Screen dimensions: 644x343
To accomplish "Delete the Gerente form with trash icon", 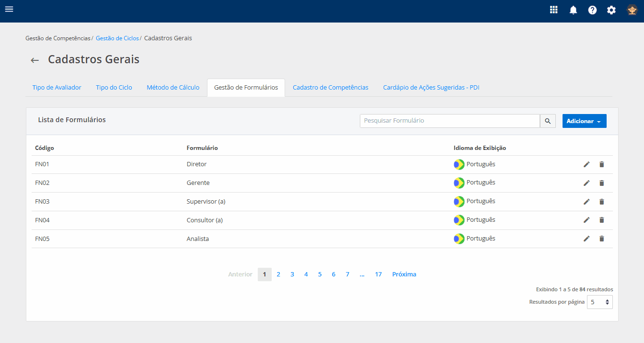I will [602, 183].
